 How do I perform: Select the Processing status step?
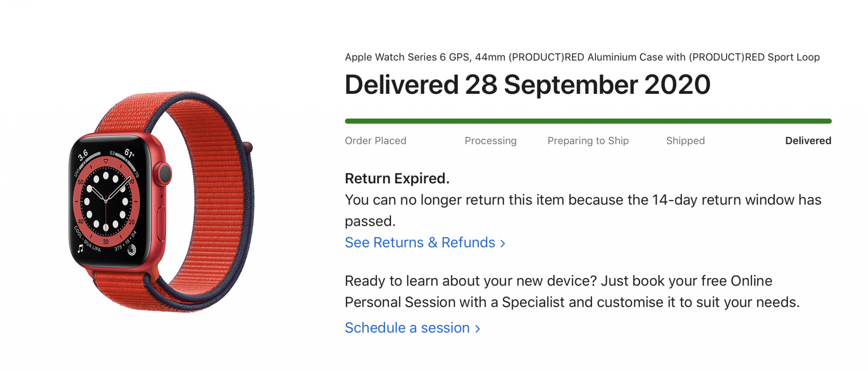490,141
